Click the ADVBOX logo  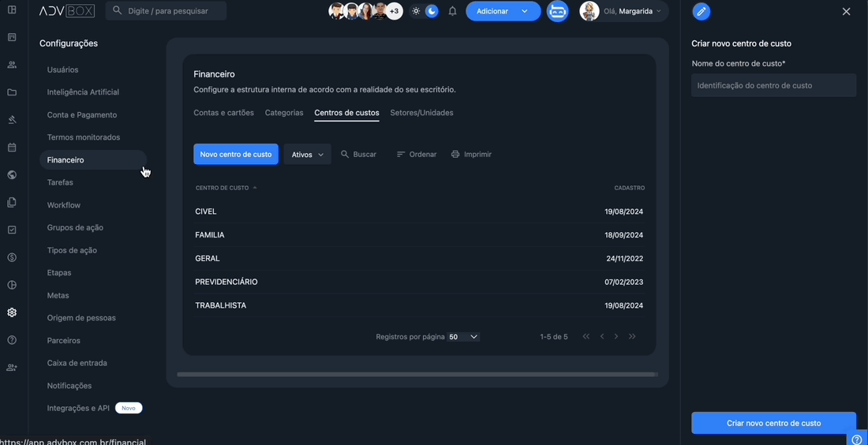click(x=67, y=10)
